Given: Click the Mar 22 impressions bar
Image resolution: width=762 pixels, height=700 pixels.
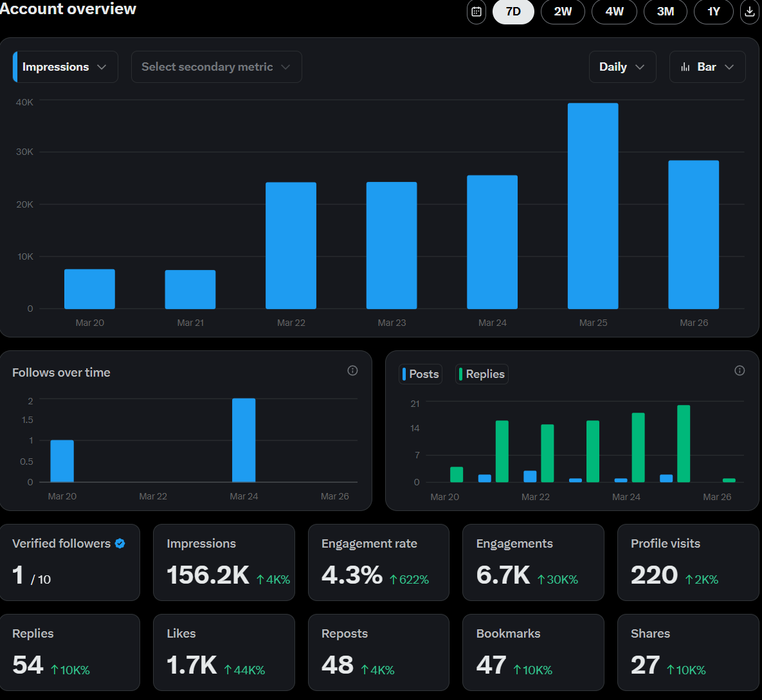Looking at the screenshot, I should point(291,246).
